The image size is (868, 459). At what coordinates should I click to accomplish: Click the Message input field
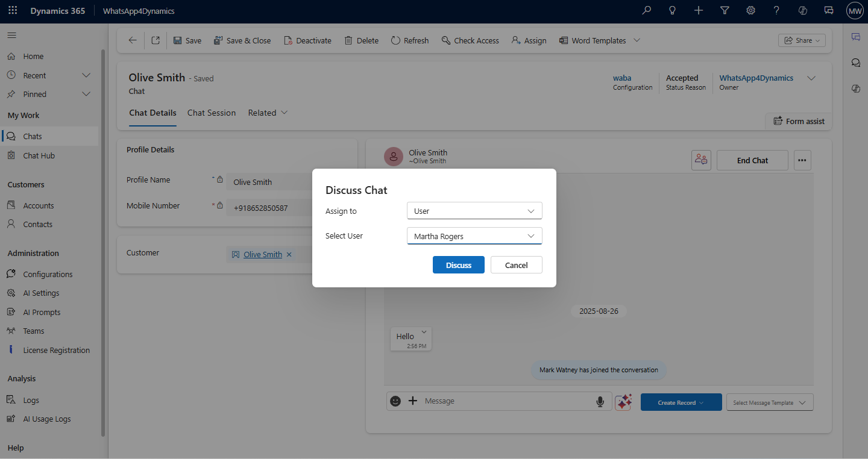pyautogui.click(x=506, y=401)
